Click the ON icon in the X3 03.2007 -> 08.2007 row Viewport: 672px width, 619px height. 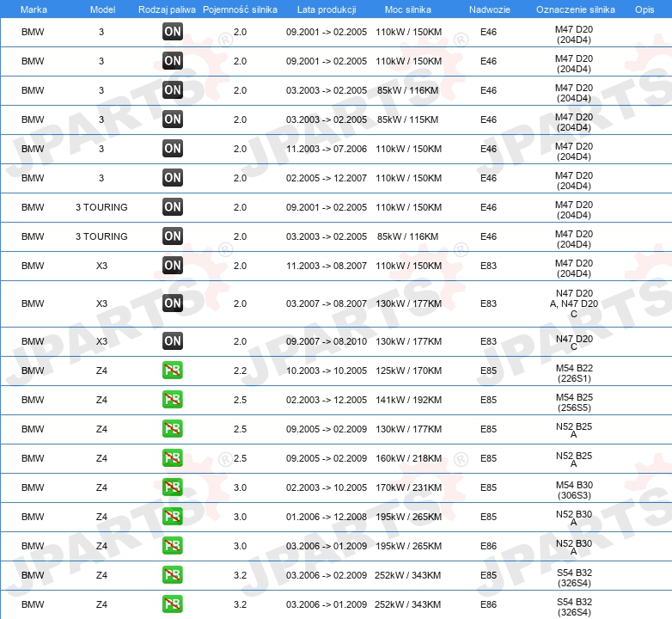173,303
